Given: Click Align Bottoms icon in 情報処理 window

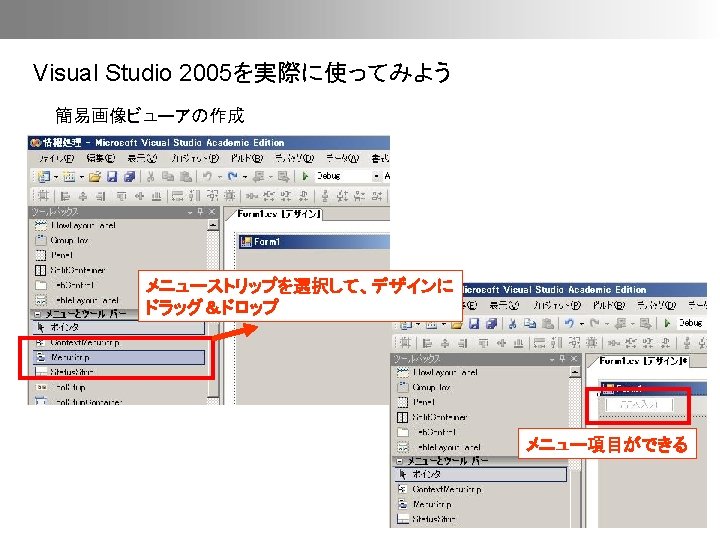Looking at the screenshot, I should pos(157,197).
